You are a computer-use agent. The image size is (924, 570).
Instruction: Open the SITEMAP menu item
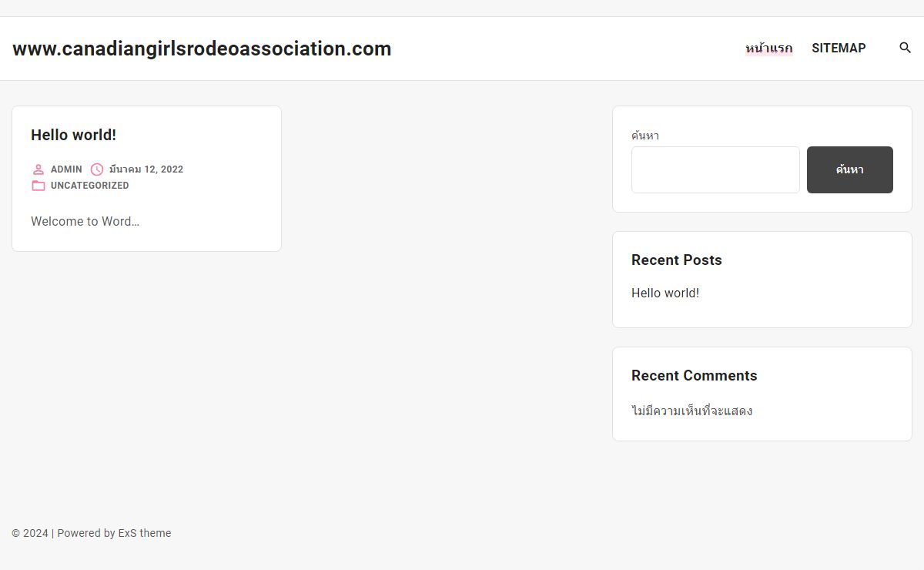point(839,48)
